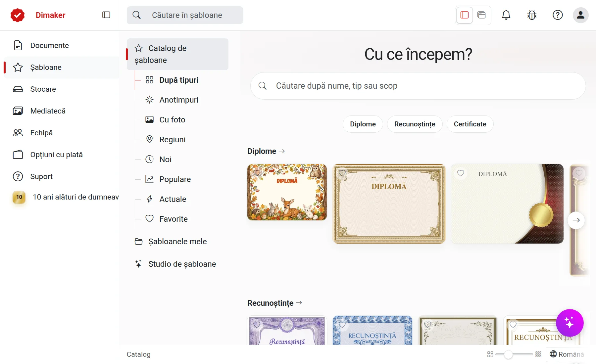Open the help question mark icon
The width and height of the screenshot is (596, 364).
558,15
